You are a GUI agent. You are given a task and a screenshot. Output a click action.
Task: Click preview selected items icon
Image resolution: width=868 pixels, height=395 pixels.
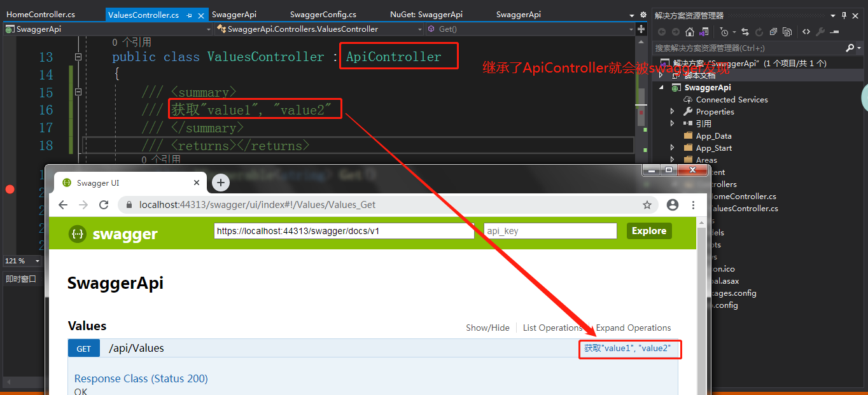[x=834, y=32]
